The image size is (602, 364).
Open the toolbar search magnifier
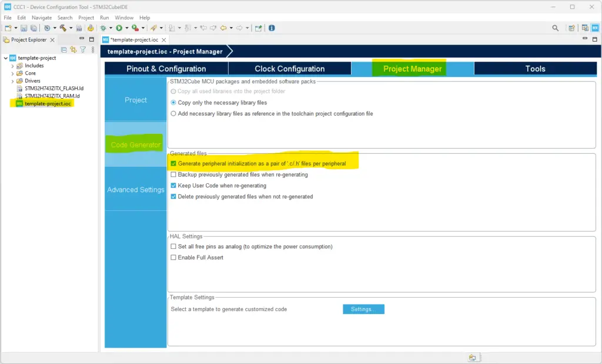(x=555, y=28)
